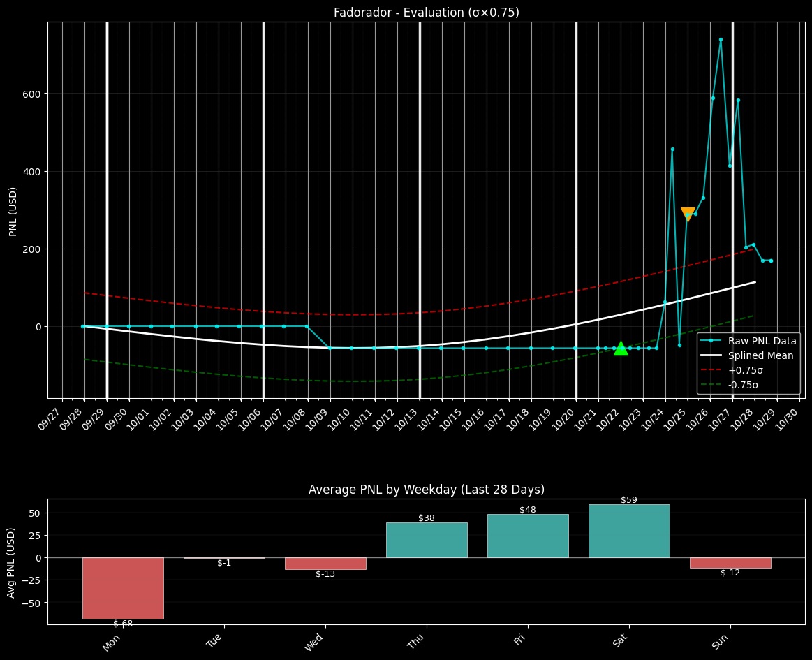Click the Average PNL by Weekday title
Screen dimensions: 812x660
pos(426,490)
